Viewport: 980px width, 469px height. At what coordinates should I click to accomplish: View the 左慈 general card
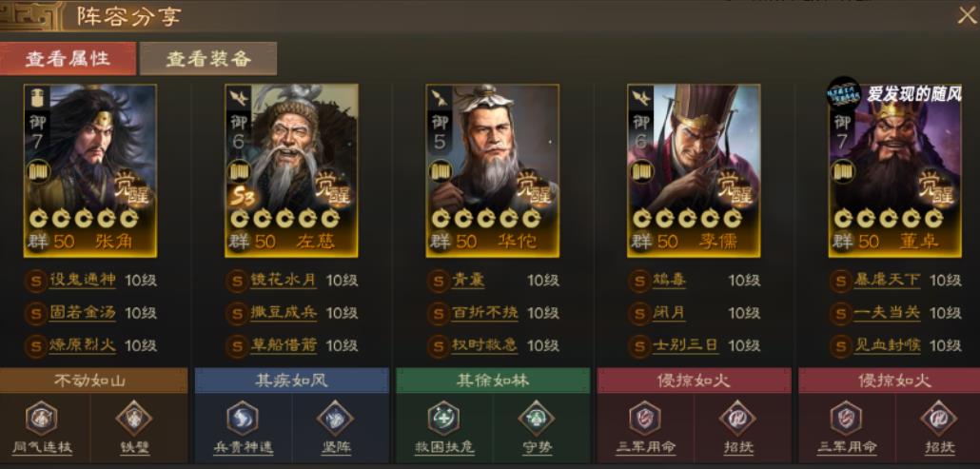(x=291, y=170)
